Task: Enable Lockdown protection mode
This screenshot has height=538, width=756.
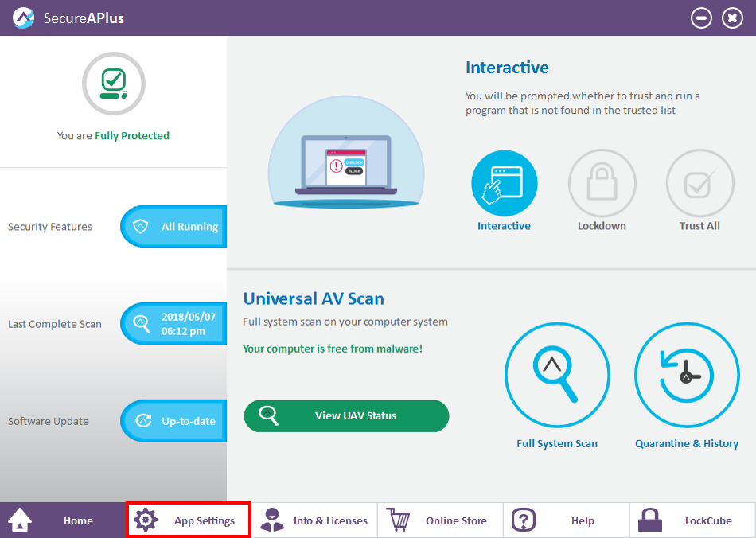Action: (x=602, y=182)
